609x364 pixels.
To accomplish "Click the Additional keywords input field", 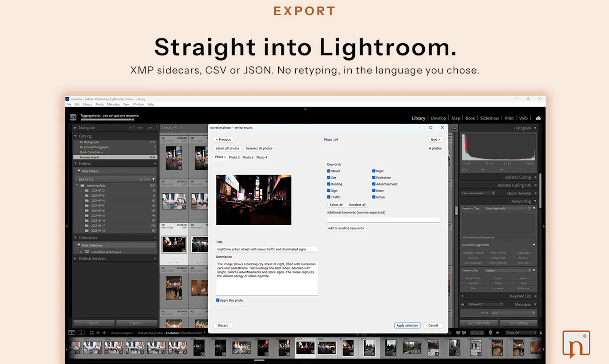I will coord(383,220).
